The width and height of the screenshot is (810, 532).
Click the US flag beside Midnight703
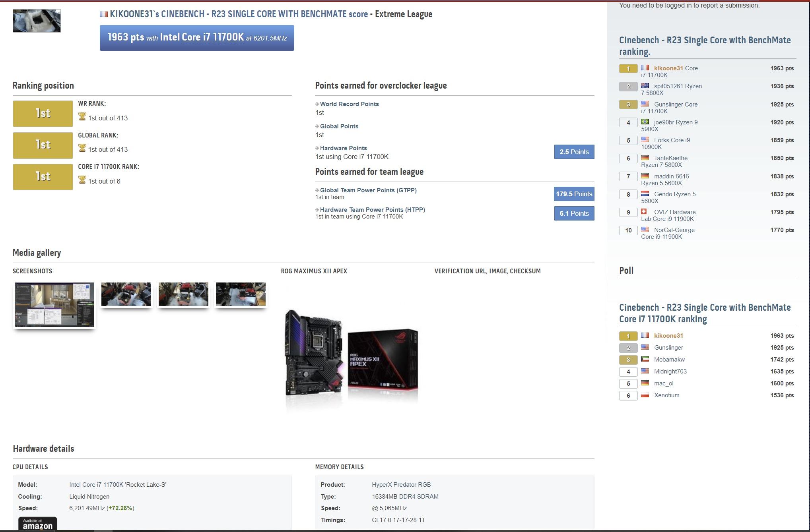[645, 371]
